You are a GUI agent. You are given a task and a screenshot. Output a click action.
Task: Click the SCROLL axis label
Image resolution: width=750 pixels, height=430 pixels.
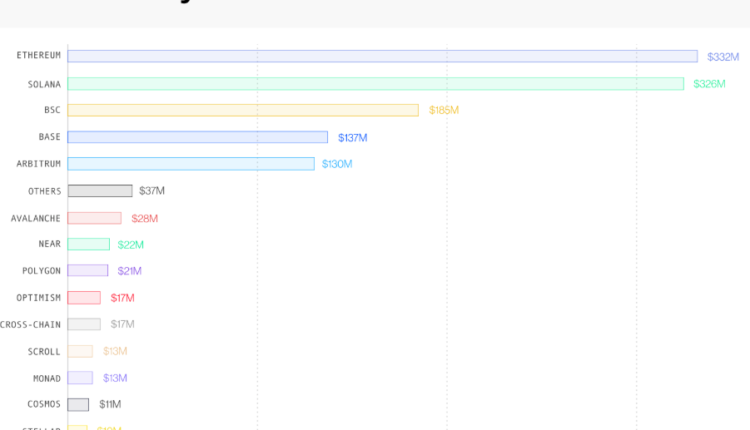(44, 352)
